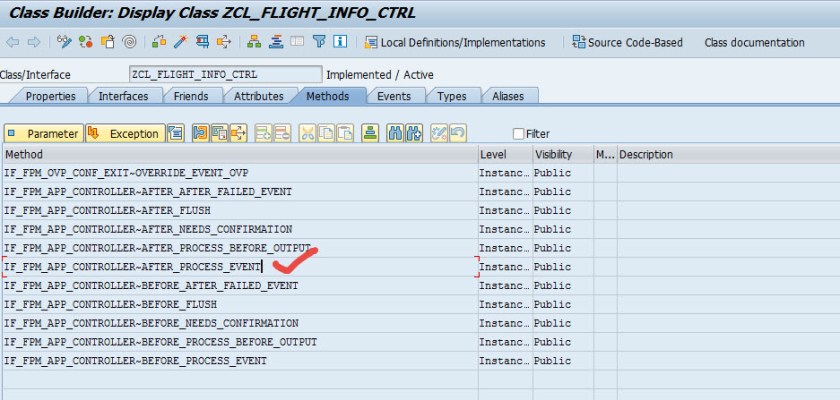Select the Methods tab
The image size is (840, 400).
[327, 96]
